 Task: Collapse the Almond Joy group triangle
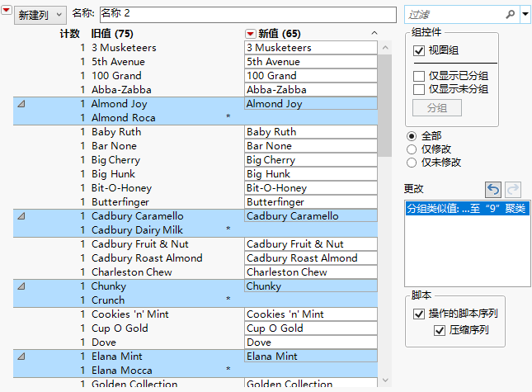[21, 104]
